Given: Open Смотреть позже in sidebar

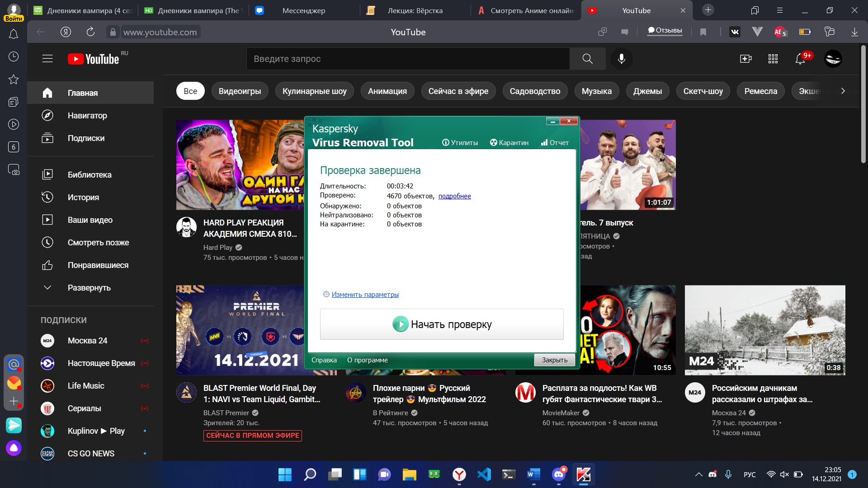Looking at the screenshot, I should click(90, 242).
